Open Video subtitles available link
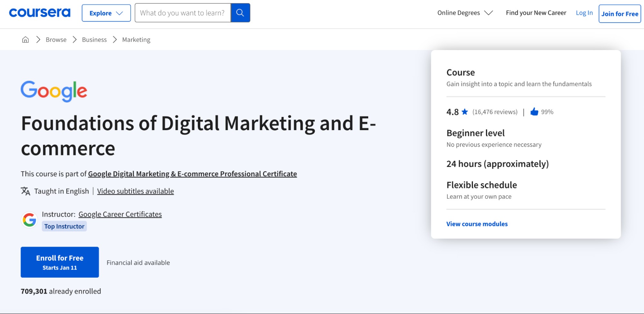 click(x=136, y=191)
